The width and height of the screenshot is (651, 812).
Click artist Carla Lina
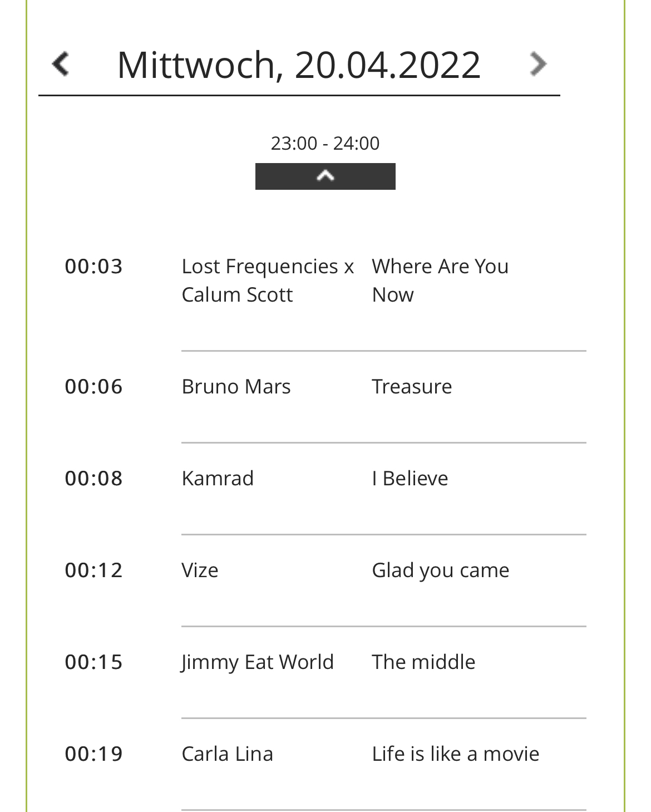227,754
